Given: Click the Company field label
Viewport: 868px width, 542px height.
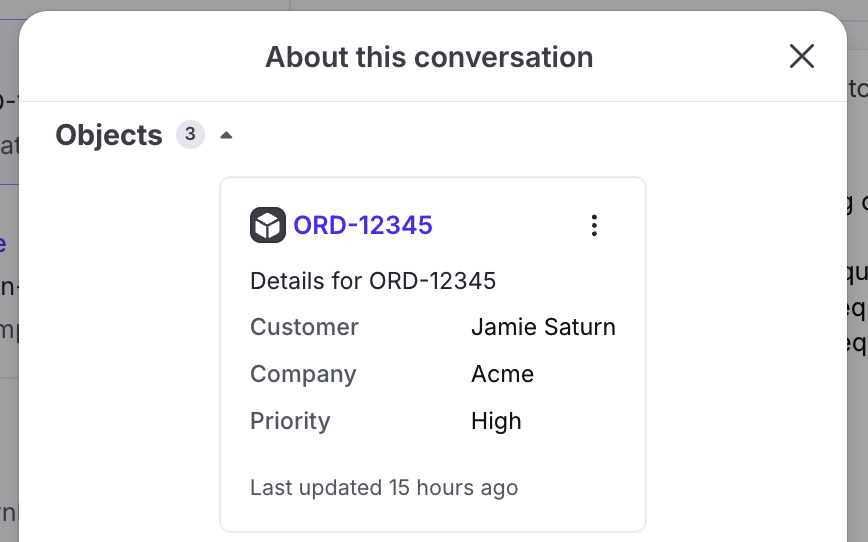Looking at the screenshot, I should point(303,374).
